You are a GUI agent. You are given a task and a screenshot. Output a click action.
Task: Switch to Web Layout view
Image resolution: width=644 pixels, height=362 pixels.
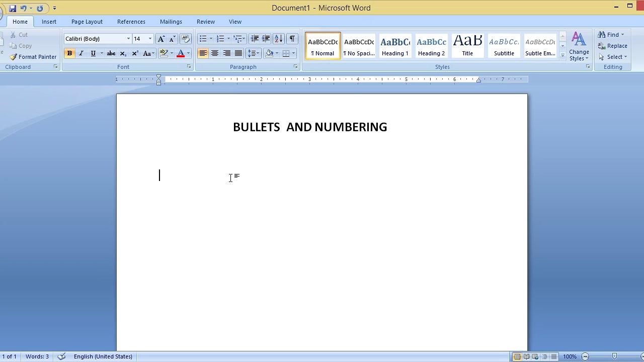point(535,357)
